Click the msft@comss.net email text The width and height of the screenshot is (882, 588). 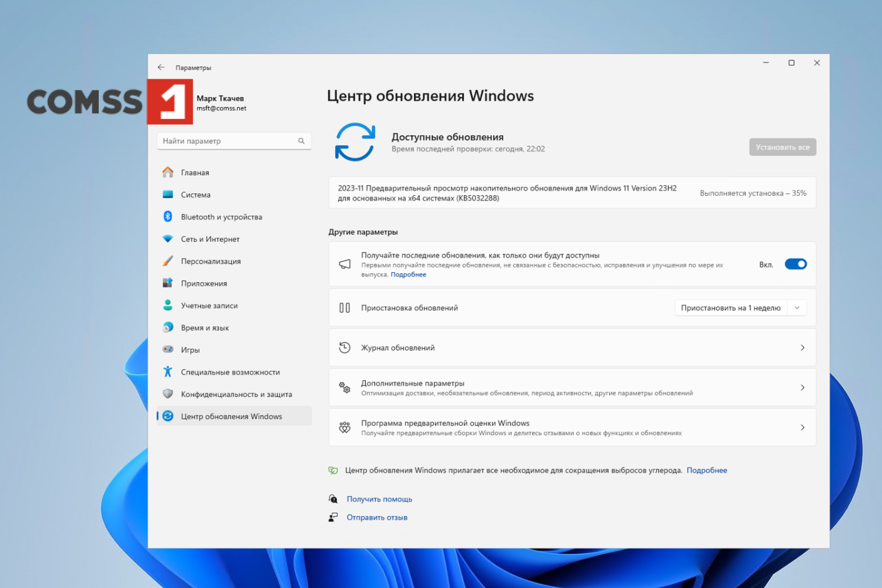click(x=221, y=108)
